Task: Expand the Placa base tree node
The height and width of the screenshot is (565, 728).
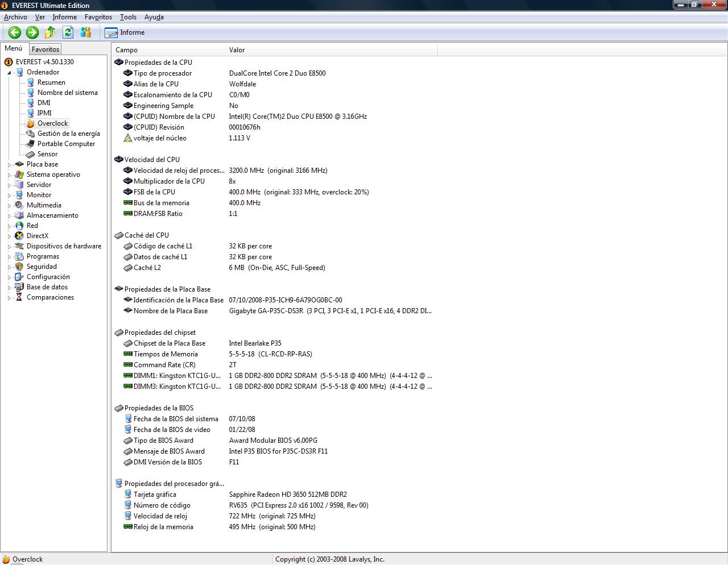Action: click(9, 165)
